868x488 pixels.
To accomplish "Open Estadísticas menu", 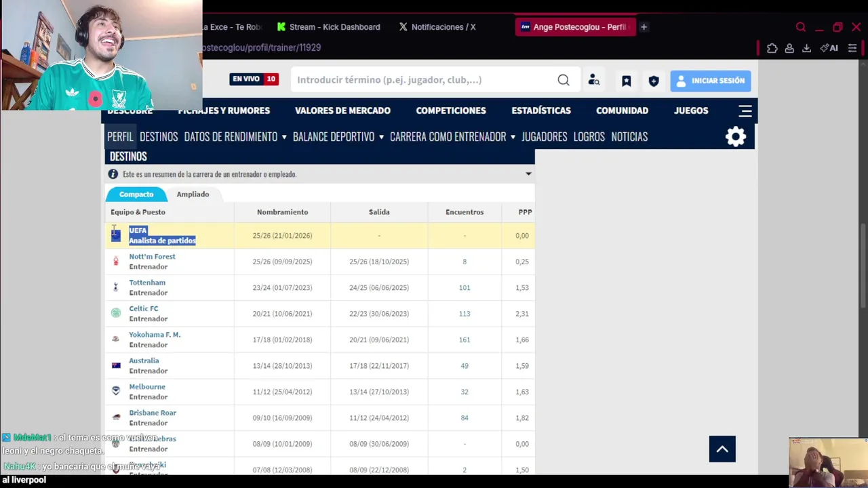I will (x=541, y=110).
